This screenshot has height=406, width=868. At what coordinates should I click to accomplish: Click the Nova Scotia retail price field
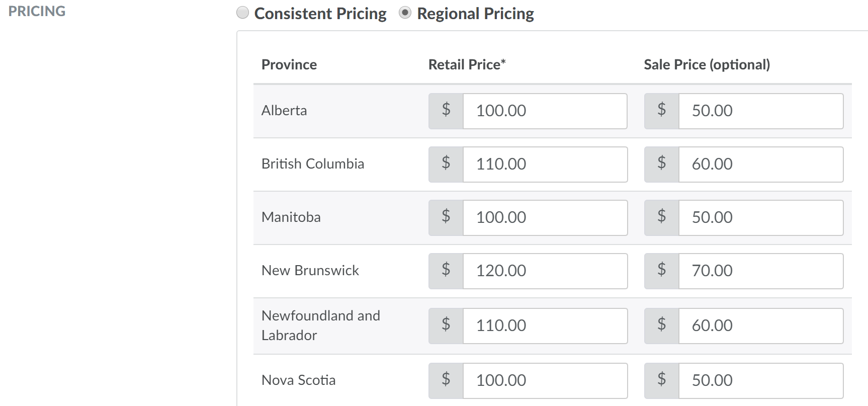pos(545,380)
